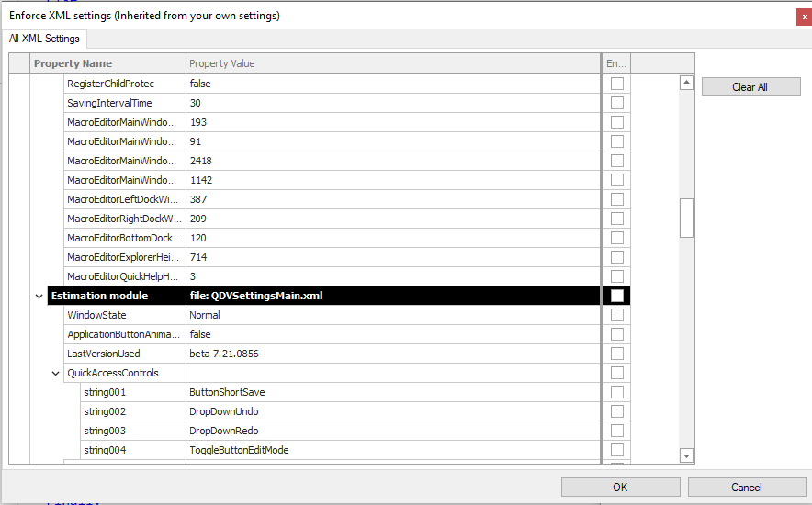Close the Enforce XML settings dialog
812x505 pixels.
[804, 16]
